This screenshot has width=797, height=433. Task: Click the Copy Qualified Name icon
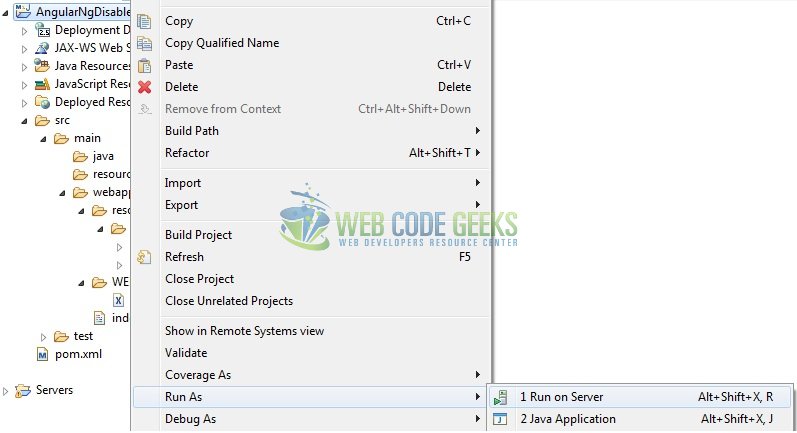(x=144, y=44)
